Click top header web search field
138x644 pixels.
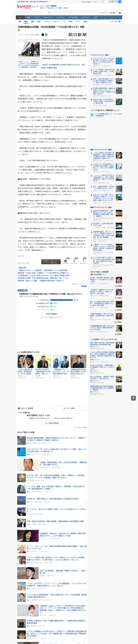point(103,2)
